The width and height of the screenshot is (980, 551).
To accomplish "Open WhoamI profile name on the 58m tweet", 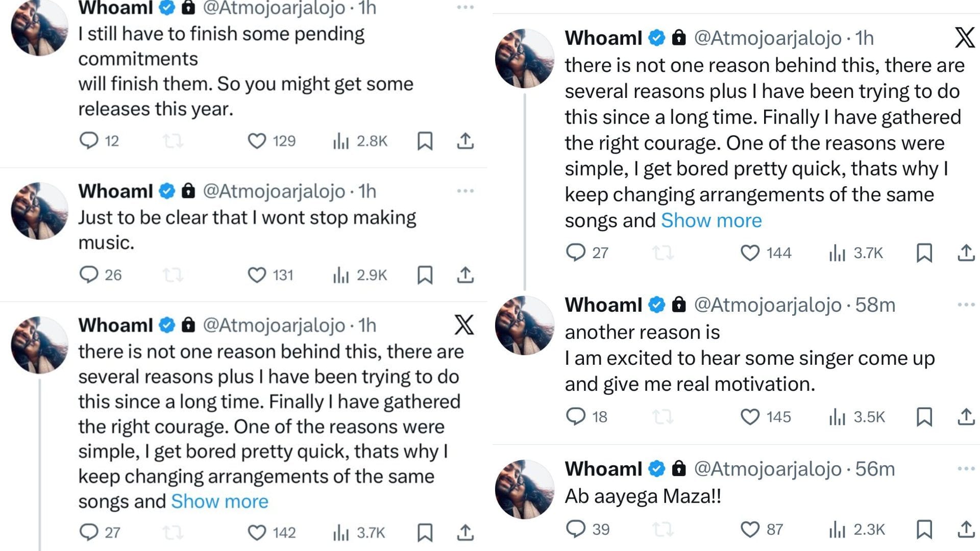I will (603, 305).
